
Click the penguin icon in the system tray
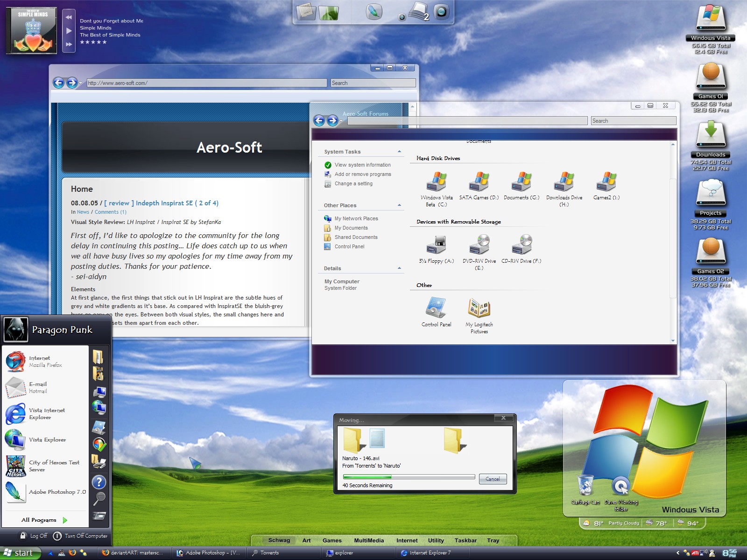point(712,553)
